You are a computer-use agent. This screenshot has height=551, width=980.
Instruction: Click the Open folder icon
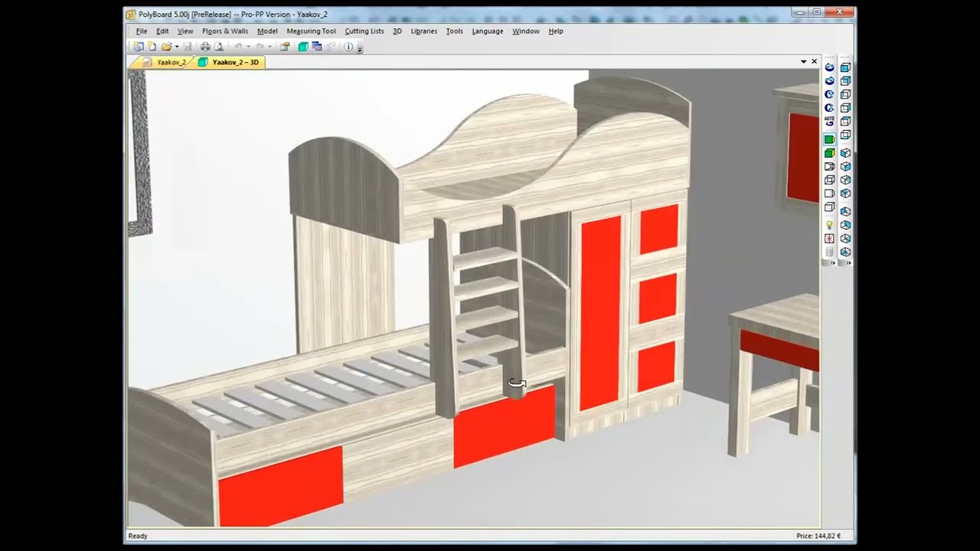point(165,47)
